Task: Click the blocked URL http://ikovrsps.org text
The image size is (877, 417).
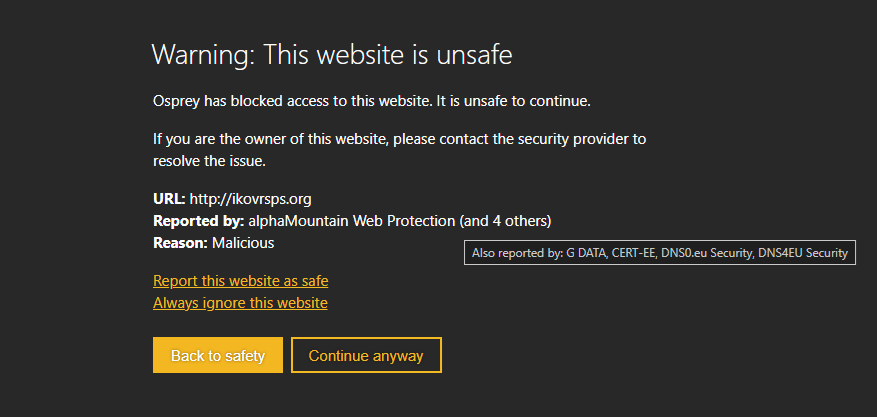Action: click(x=251, y=198)
